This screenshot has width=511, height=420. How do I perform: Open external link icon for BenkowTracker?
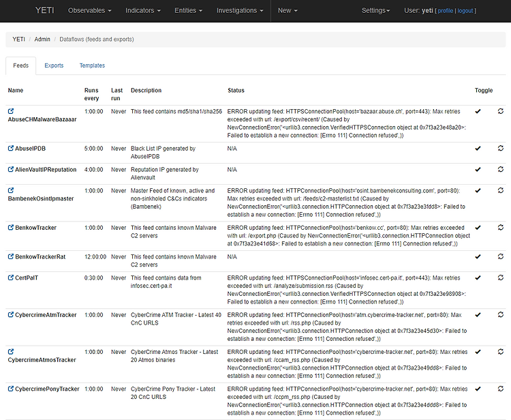[11, 228]
